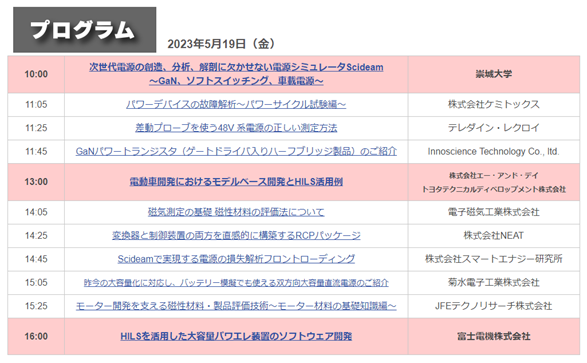Open the motor magnetic materials evaluation link
The width and height of the screenshot is (587, 363).
coord(236,306)
